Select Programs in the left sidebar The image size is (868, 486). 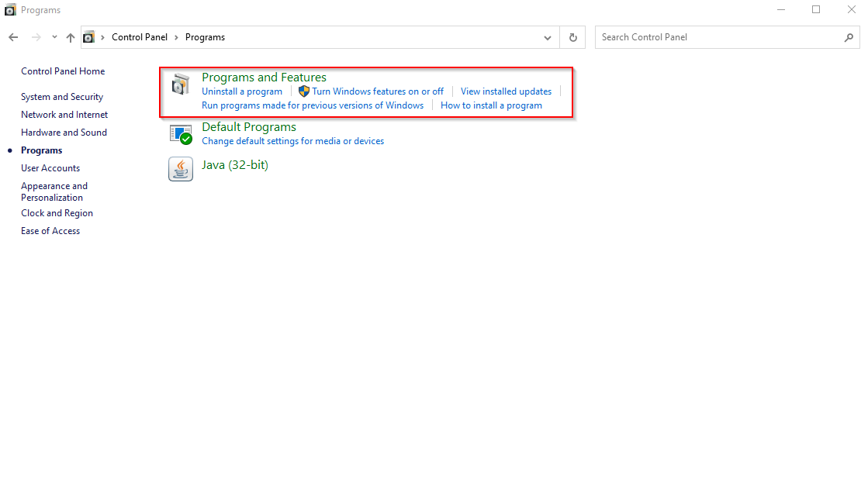pos(42,150)
